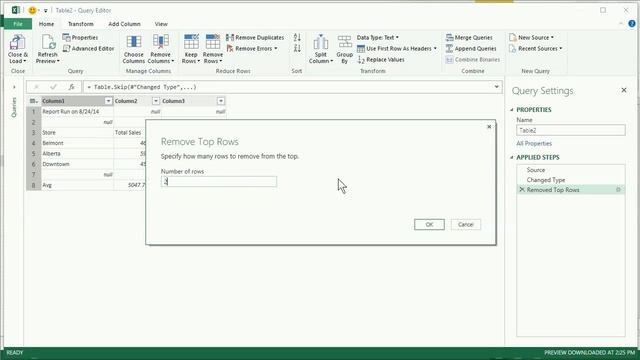
Task: Sort ascending with the A-Z icon
Action: [297, 37]
